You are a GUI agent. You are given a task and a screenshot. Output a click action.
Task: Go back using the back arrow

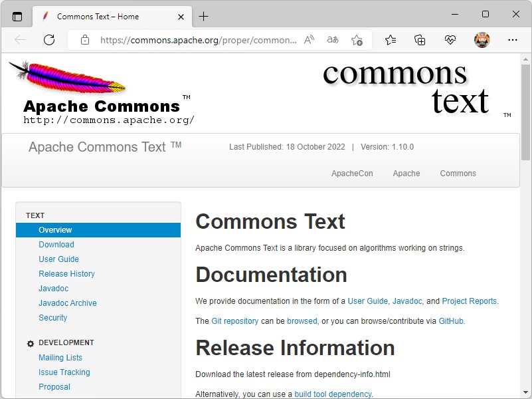(20, 40)
